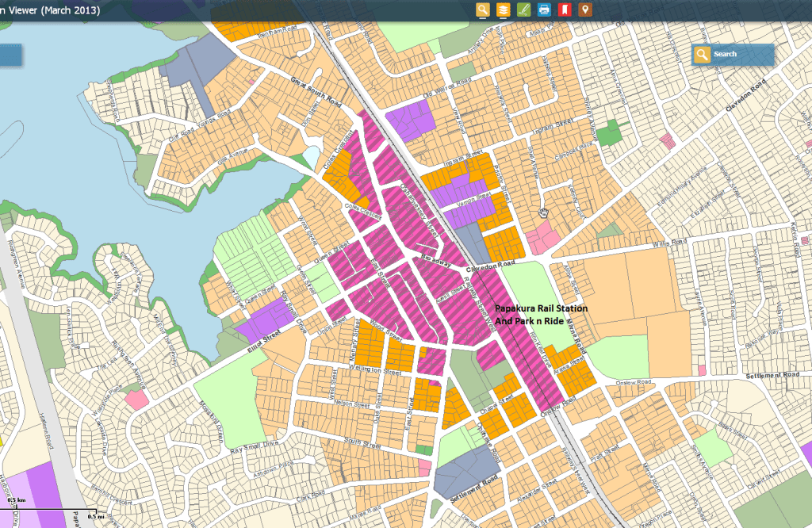
Task: Click the 0.5 km scale bar label
Action: click(17, 501)
